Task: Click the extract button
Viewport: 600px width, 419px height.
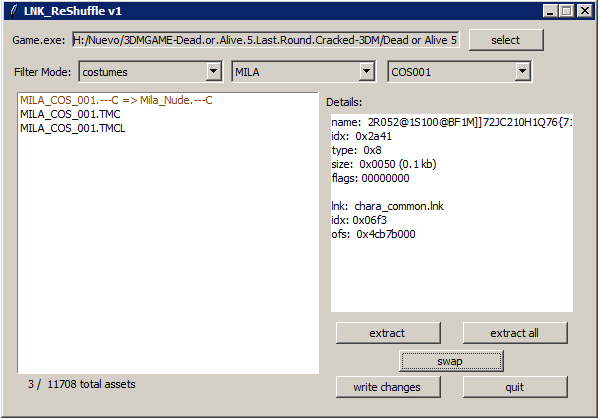Action: (x=387, y=333)
